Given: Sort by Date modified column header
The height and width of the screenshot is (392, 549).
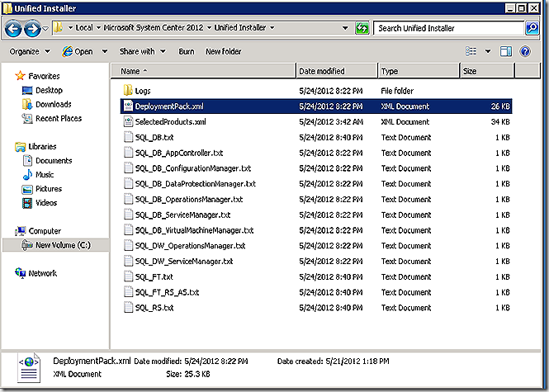Looking at the screenshot, I should coord(337,71).
